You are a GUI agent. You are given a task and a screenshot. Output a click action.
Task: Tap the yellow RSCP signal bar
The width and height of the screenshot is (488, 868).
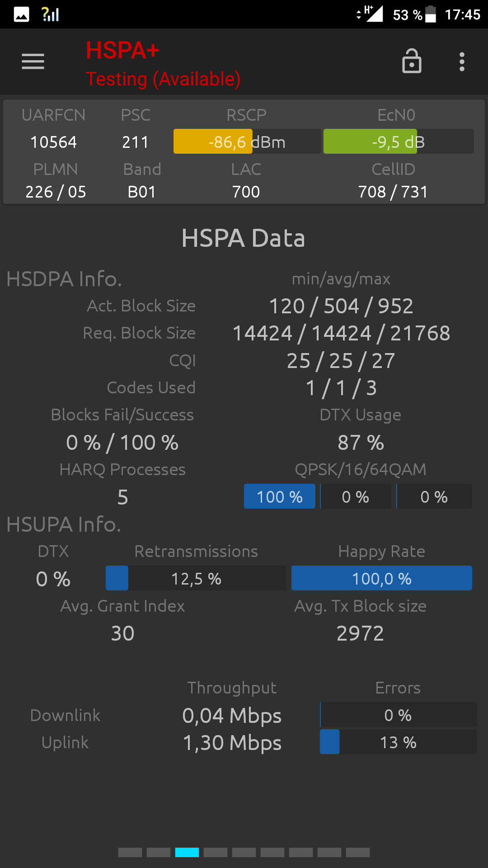247,142
